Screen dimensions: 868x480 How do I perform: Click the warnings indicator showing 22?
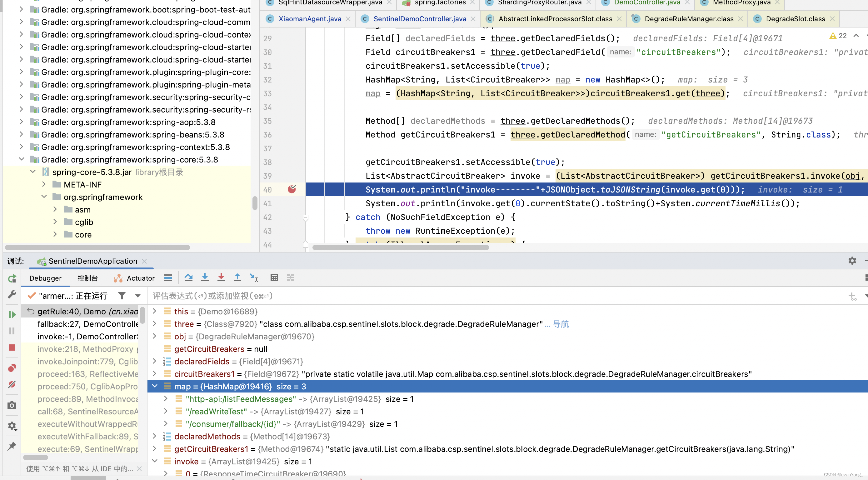coord(838,35)
